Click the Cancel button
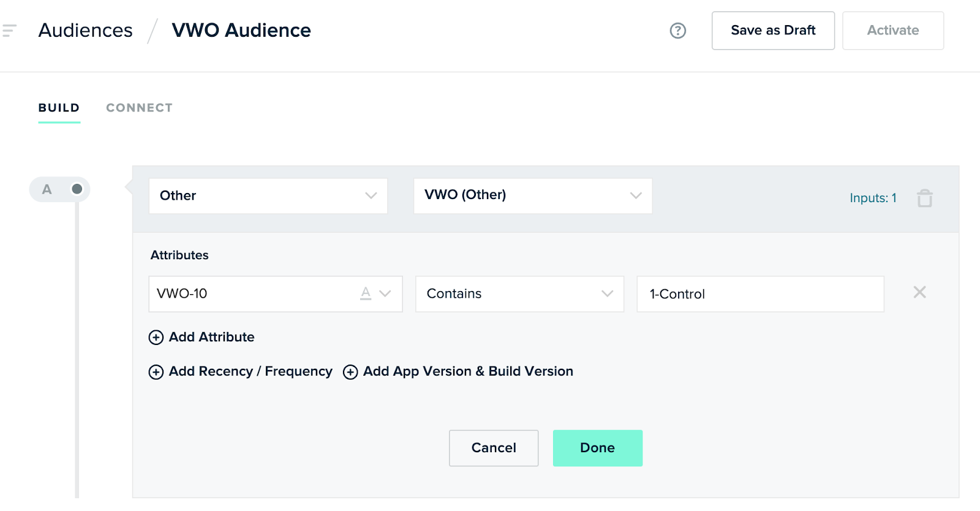Screen dimensions: 980x511 click(494, 448)
